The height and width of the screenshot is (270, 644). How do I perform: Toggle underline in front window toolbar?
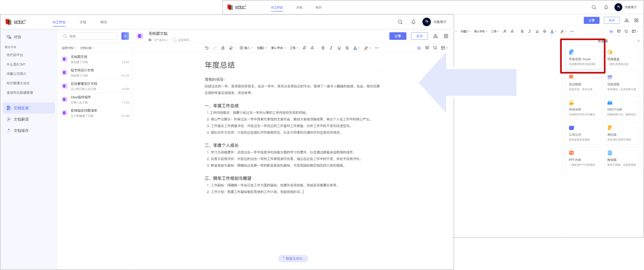(x=339, y=48)
